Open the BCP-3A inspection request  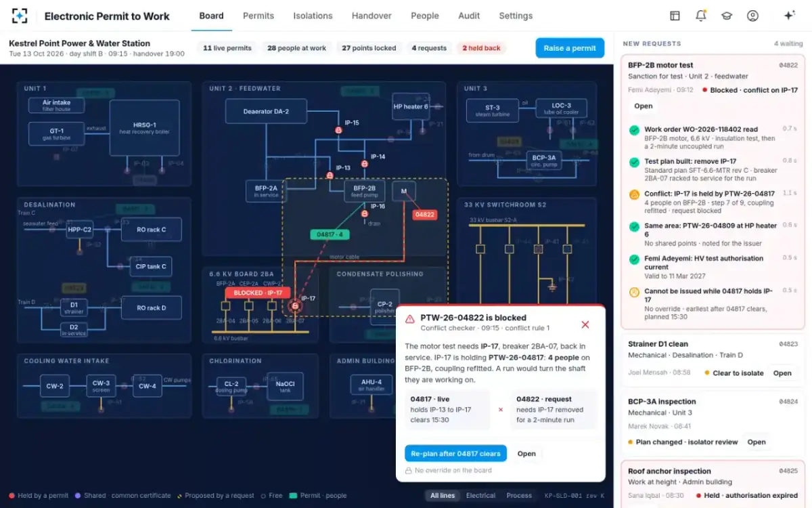pos(757,442)
